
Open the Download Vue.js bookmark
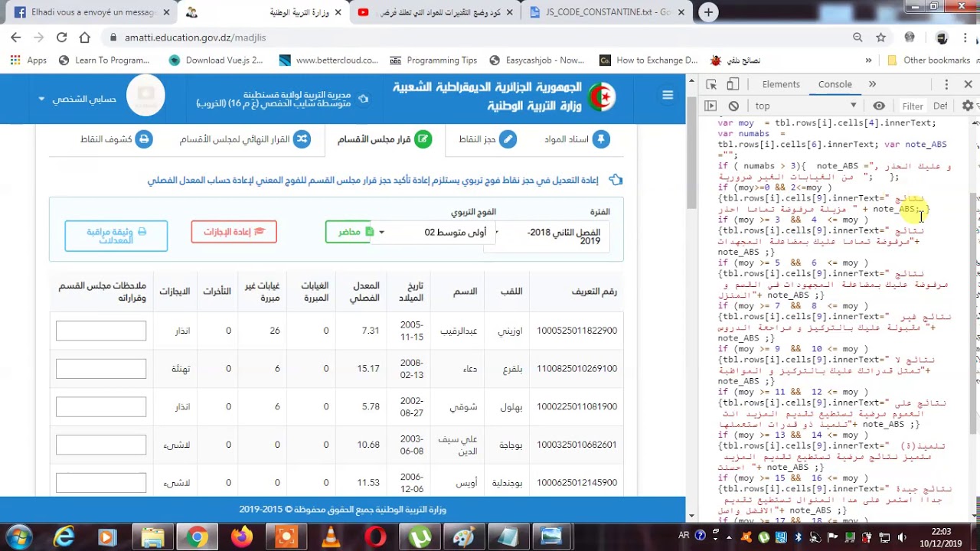click(216, 60)
